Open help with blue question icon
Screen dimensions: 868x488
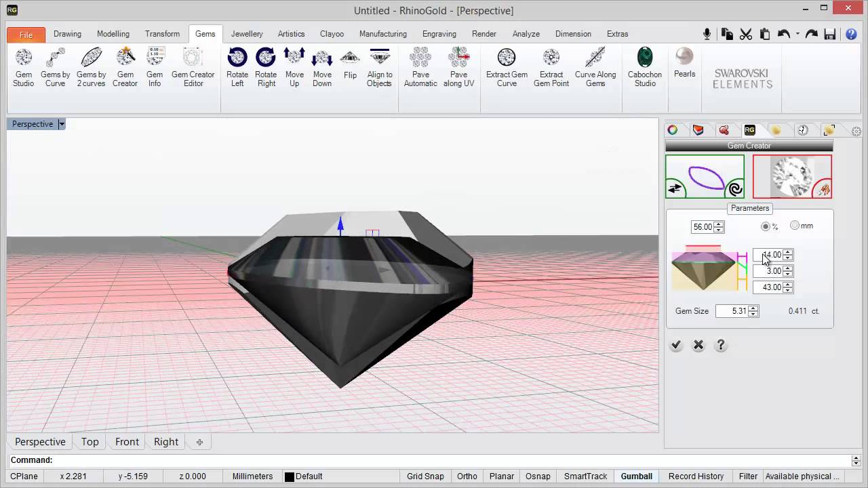point(850,34)
